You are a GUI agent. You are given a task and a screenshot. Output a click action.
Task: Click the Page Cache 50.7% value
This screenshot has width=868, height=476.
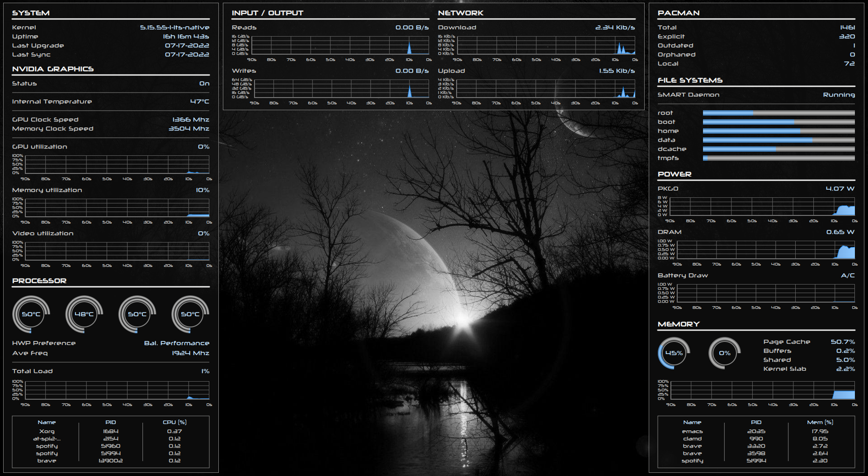843,342
